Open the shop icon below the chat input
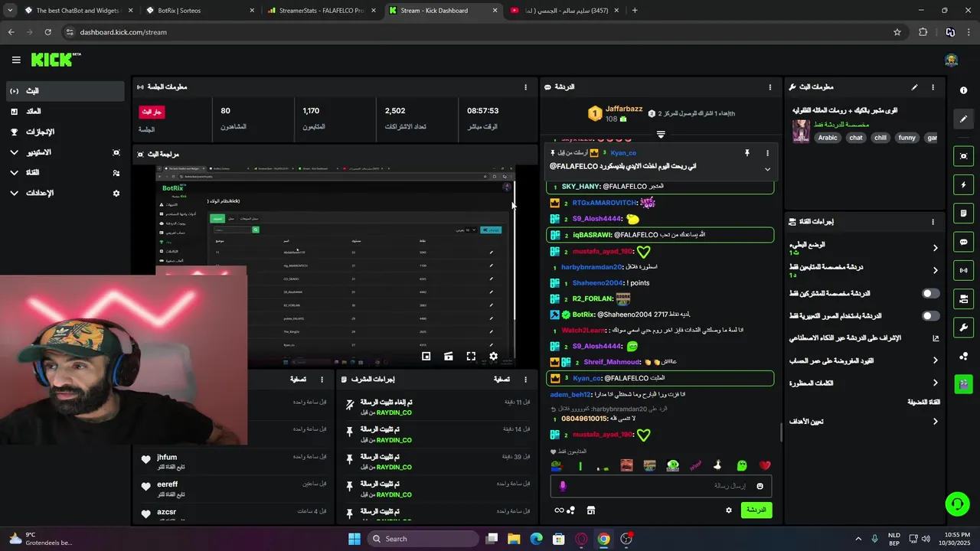Image resolution: width=980 pixels, height=551 pixels. pos(590,510)
